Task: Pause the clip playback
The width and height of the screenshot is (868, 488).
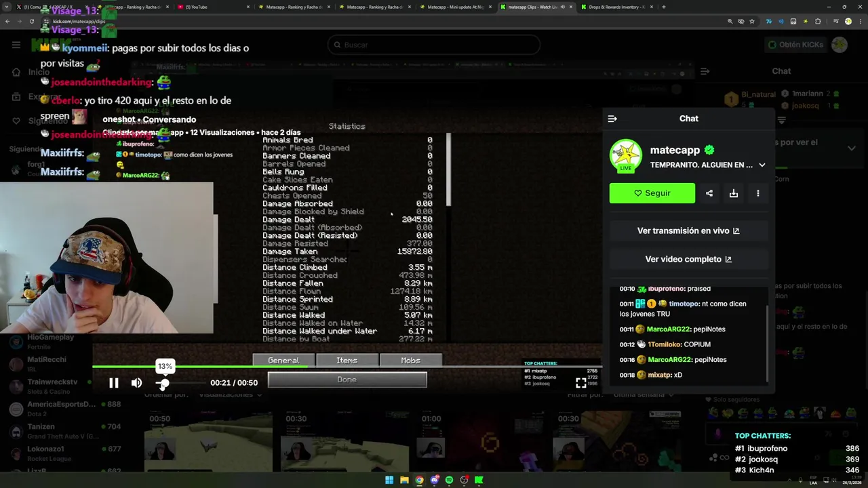Action: [114, 383]
